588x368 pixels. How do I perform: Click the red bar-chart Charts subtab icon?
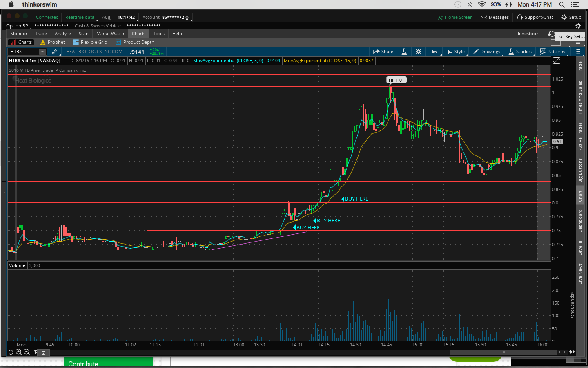point(14,42)
